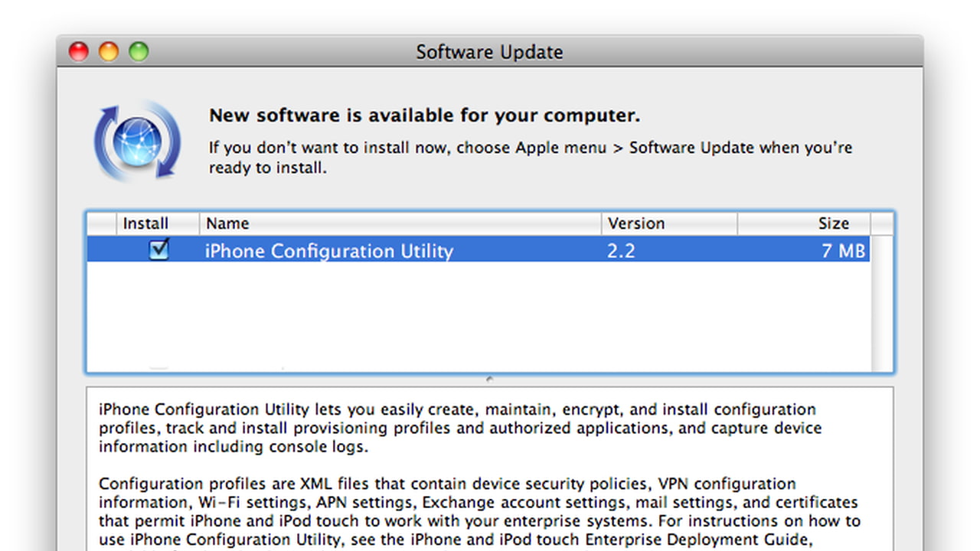The image size is (980, 551).
Task: Click the version value 2.2
Action: tap(621, 250)
